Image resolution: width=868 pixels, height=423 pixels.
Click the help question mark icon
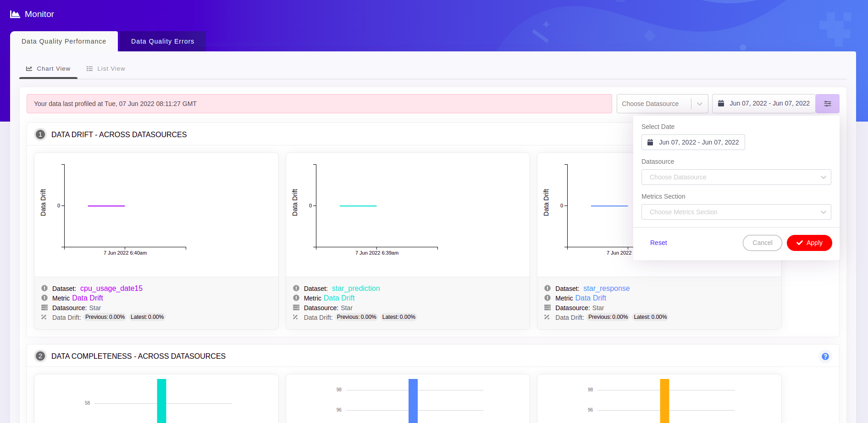click(825, 356)
